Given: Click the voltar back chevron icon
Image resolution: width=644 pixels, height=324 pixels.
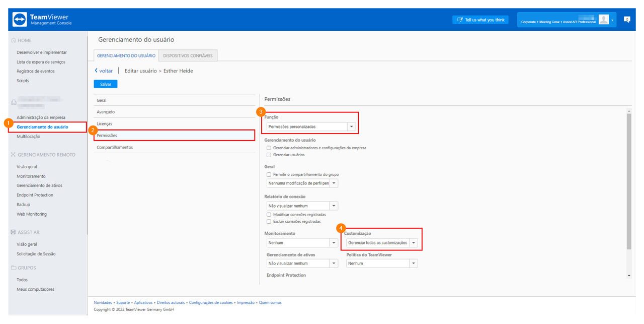Looking at the screenshot, I should (x=96, y=71).
